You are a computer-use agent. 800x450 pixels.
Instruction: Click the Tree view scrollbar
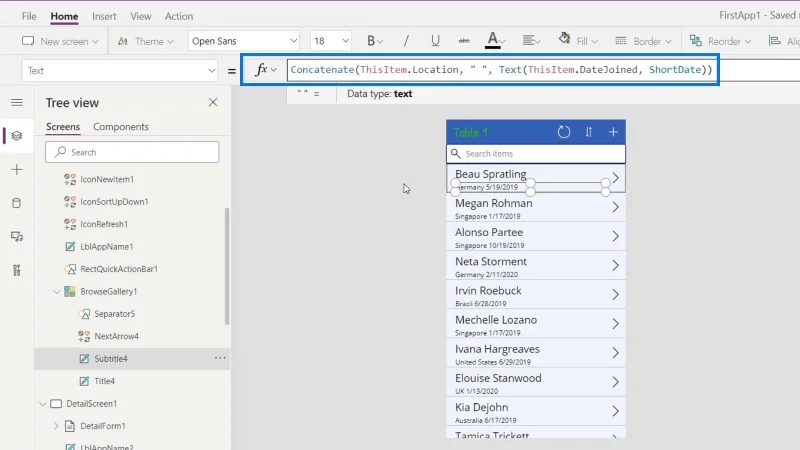[227, 266]
